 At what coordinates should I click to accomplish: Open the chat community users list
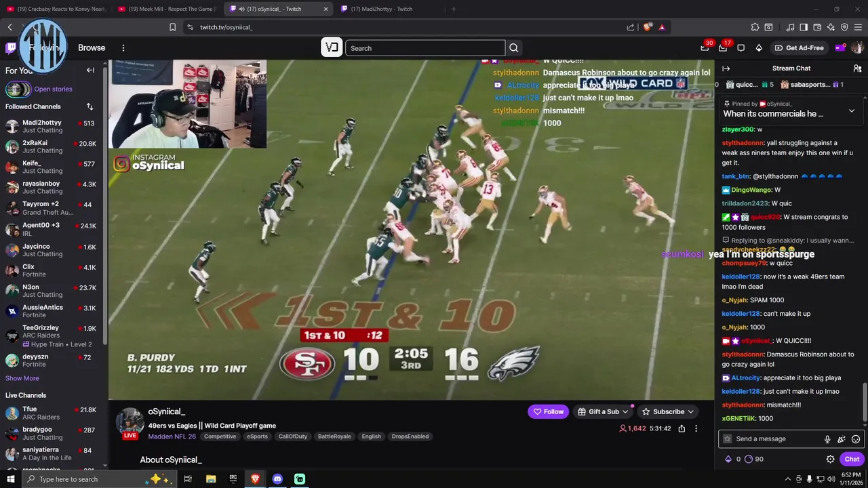pyautogui.click(x=857, y=68)
